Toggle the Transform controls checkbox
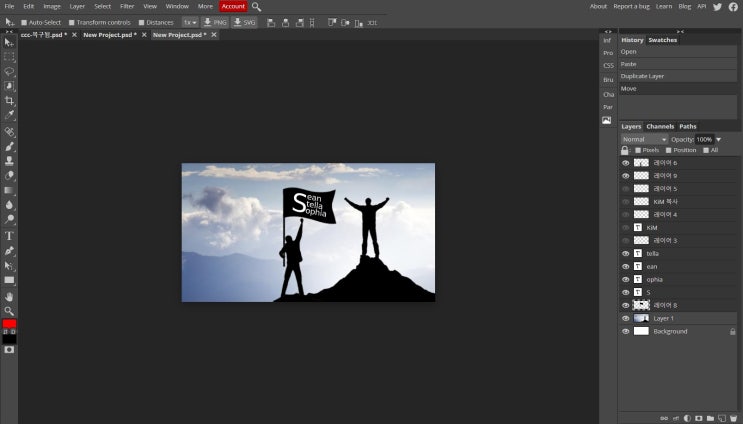743x424 pixels. [x=72, y=22]
